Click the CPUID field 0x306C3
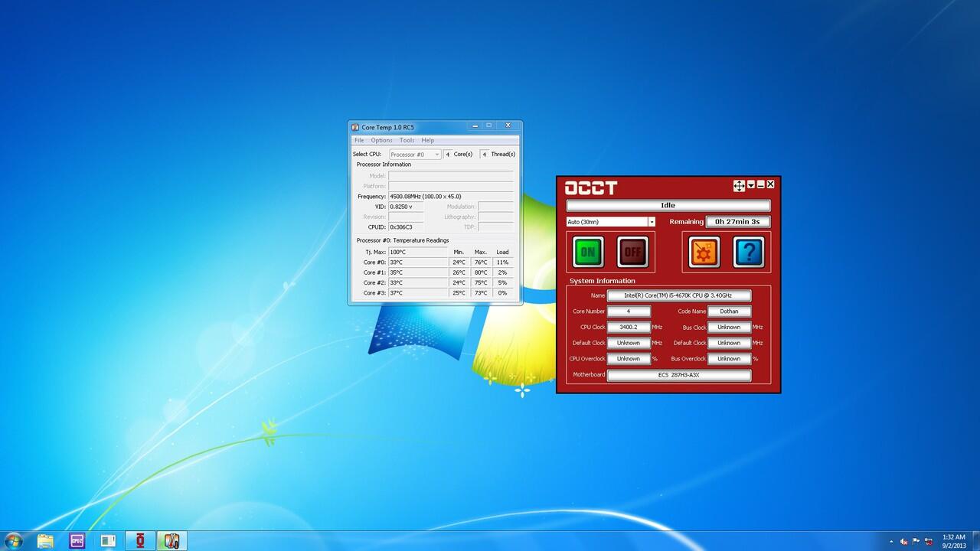The height and width of the screenshot is (551, 980). point(406,227)
